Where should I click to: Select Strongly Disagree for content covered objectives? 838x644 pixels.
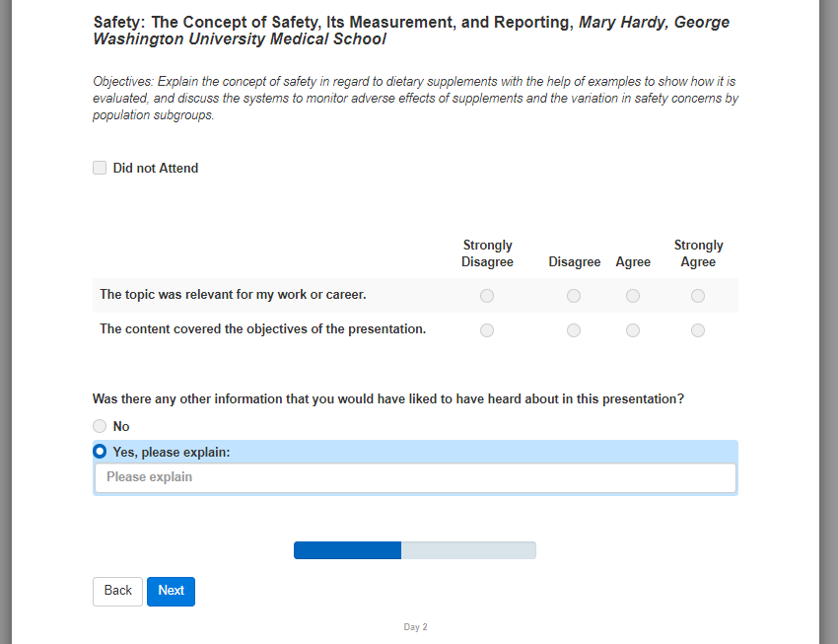[487, 330]
